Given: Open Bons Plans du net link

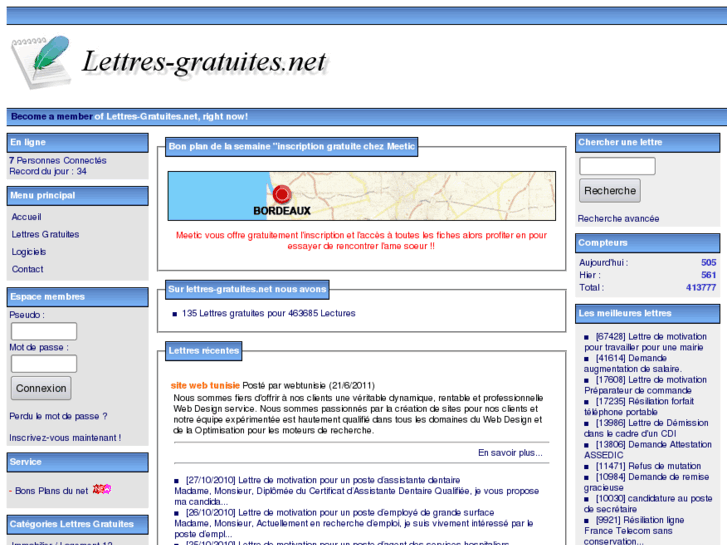Looking at the screenshot, I should pos(51,491).
